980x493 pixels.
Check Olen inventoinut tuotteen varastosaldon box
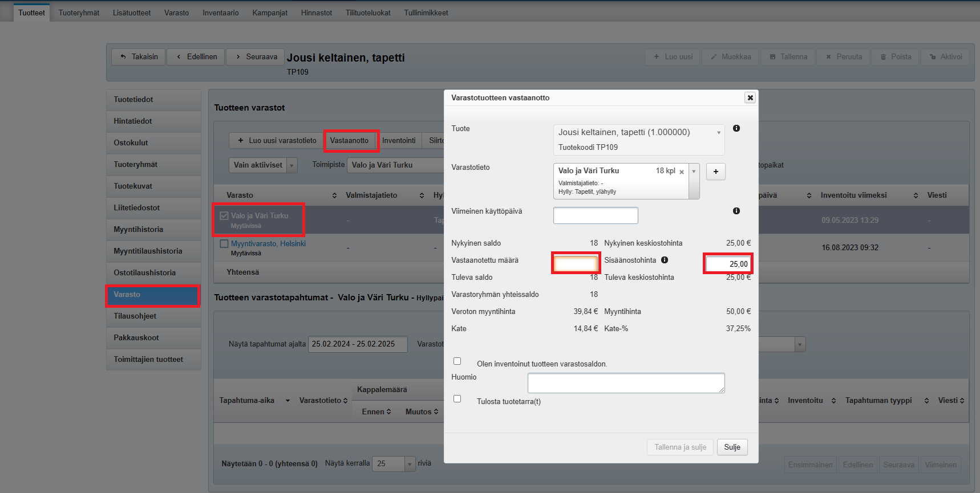tap(457, 361)
